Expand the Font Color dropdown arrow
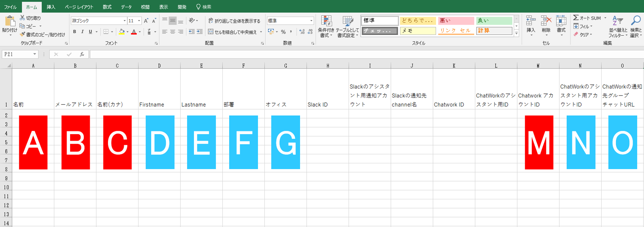 139,32
